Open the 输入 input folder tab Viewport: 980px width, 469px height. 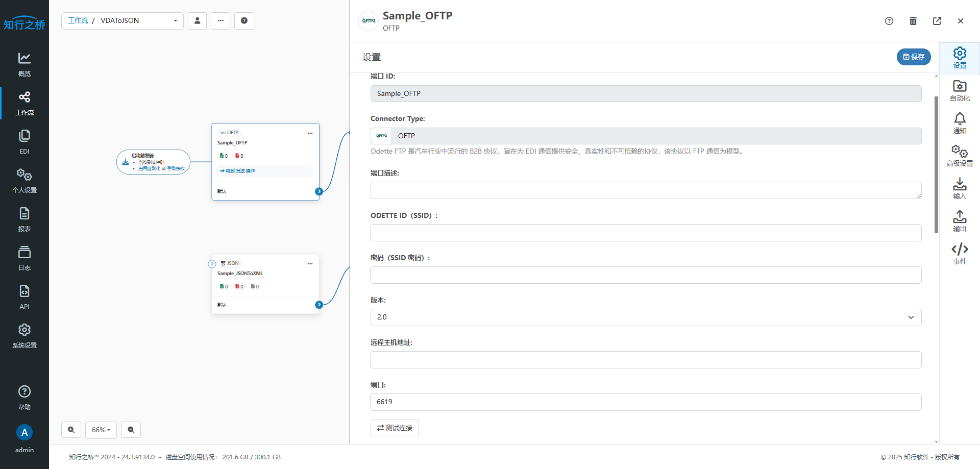pyautogui.click(x=960, y=188)
